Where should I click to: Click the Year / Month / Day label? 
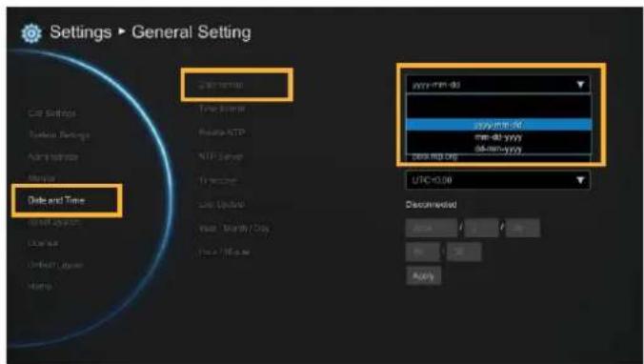pos(234,228)
